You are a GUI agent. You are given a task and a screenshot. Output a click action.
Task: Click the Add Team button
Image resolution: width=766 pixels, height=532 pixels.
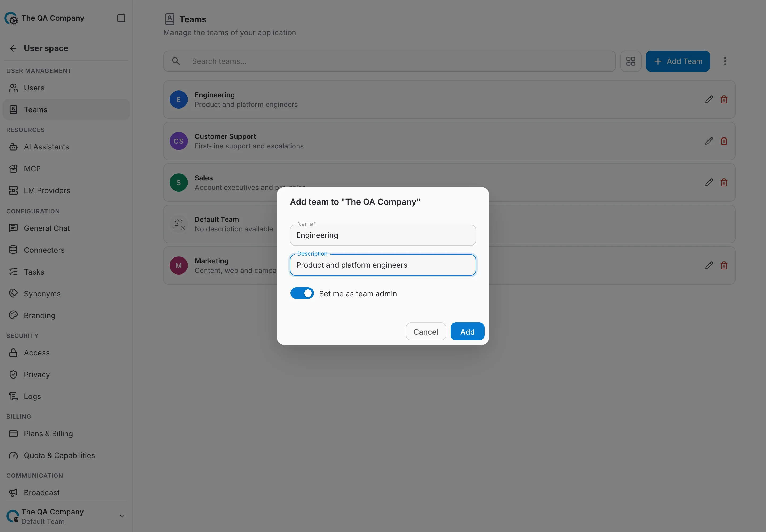[x=677, y=61]
